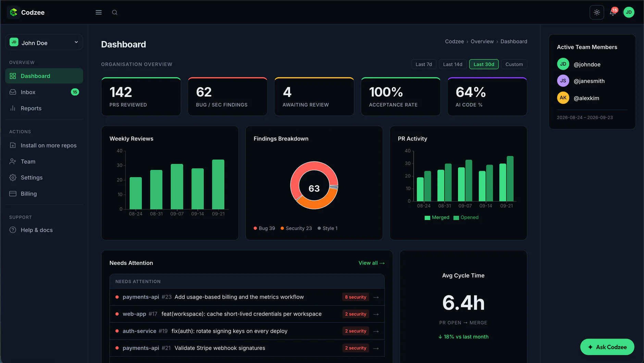The width and height of the screenshot is (644, 363).
Task: Select Dashboard in the sidebar
Action: pos(44,76)
